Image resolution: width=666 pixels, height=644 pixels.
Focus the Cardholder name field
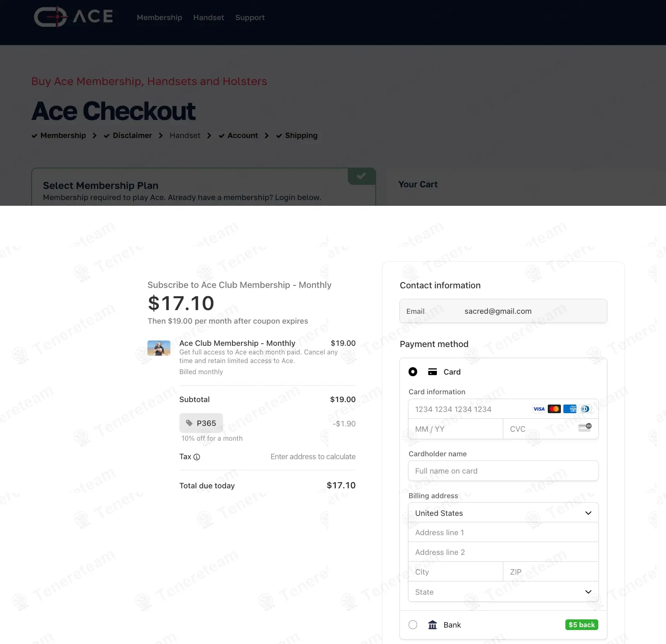pyautogui.click(x=503, y=471)
